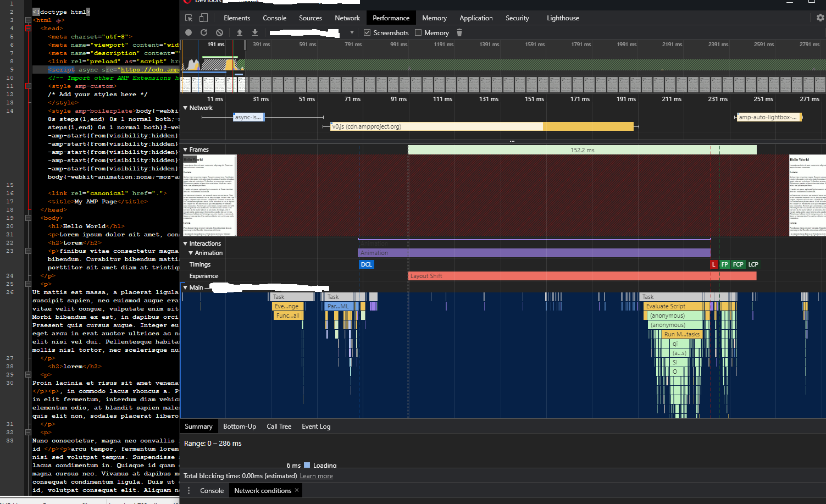This screenshot has height=504, width=826.
Task: Open the Console tab in the top bar
Action: click(274, 18)
